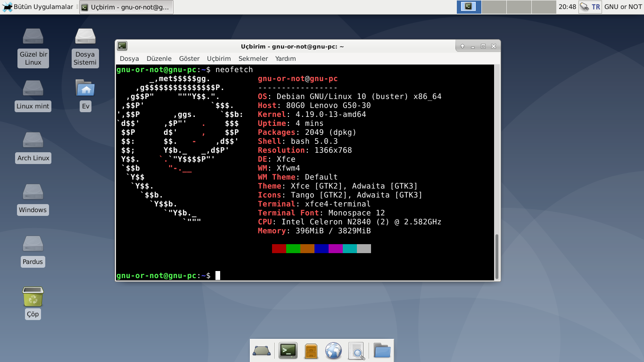Open the Yardım menu
Viewport: 644px width, 362px height.
(286, 58)
